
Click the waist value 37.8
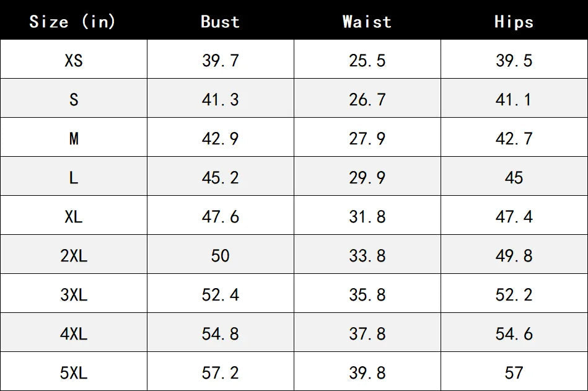367,333
